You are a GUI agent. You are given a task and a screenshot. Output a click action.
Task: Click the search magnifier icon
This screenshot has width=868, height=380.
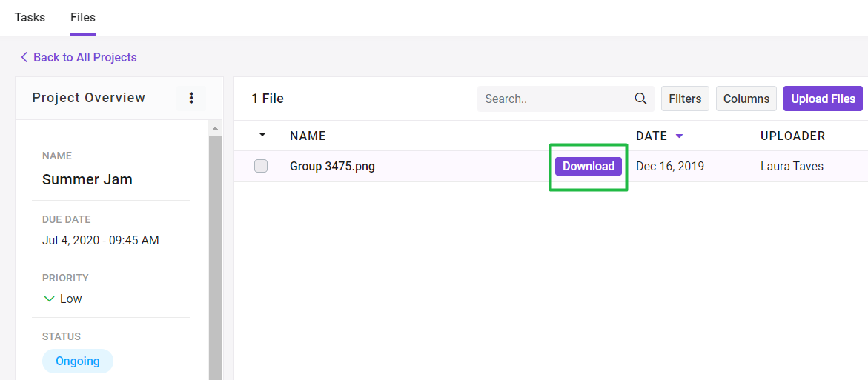pyautogui.click(x=640, y=99)
